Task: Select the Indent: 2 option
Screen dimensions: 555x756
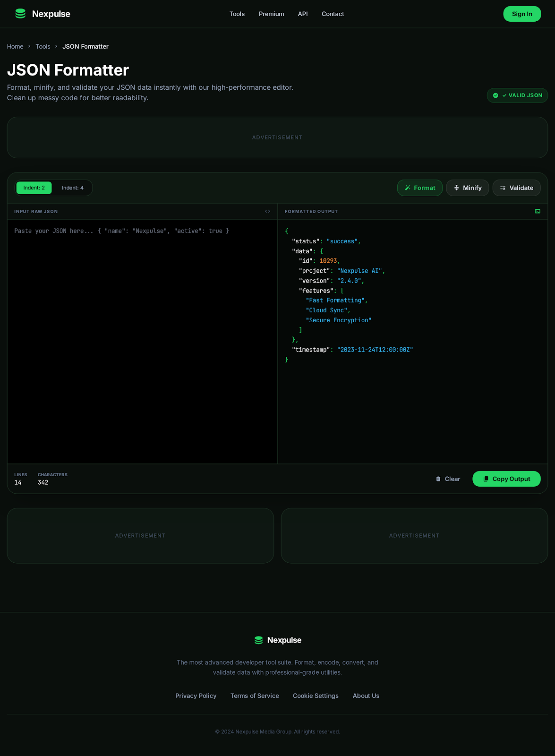Action: [x=34, y=188]
